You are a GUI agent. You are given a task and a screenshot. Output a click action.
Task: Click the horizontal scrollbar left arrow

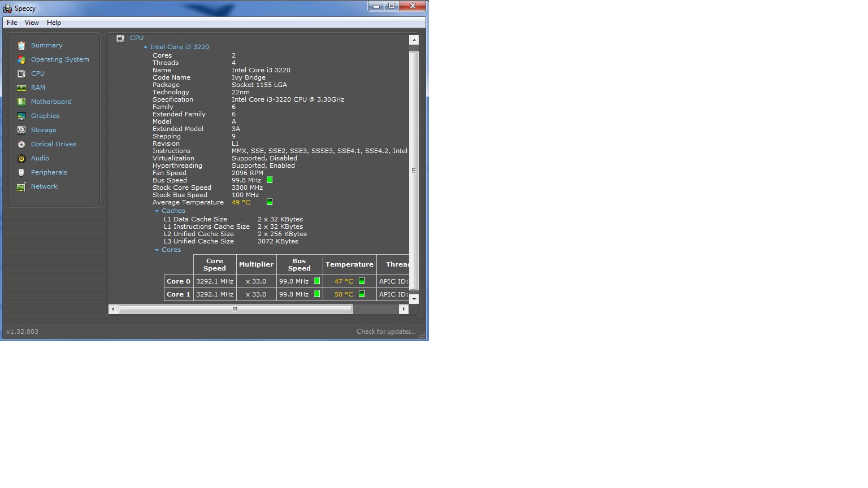click(x=113, y=309)
